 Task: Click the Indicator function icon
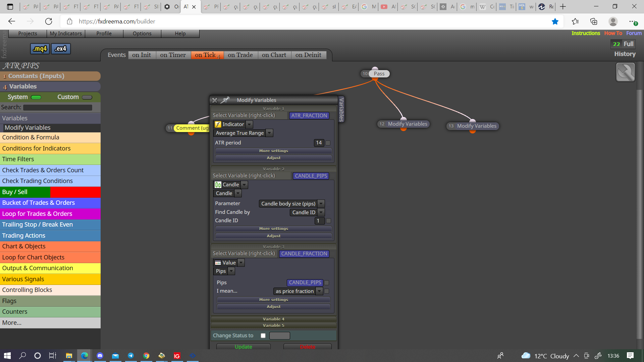218,124
